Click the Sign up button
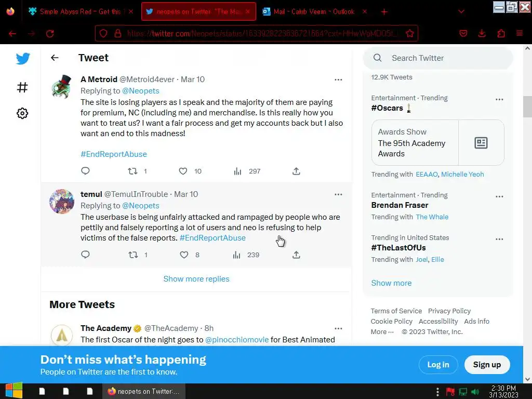Screen dimensions: 532x399 click(x=487, y=365)
